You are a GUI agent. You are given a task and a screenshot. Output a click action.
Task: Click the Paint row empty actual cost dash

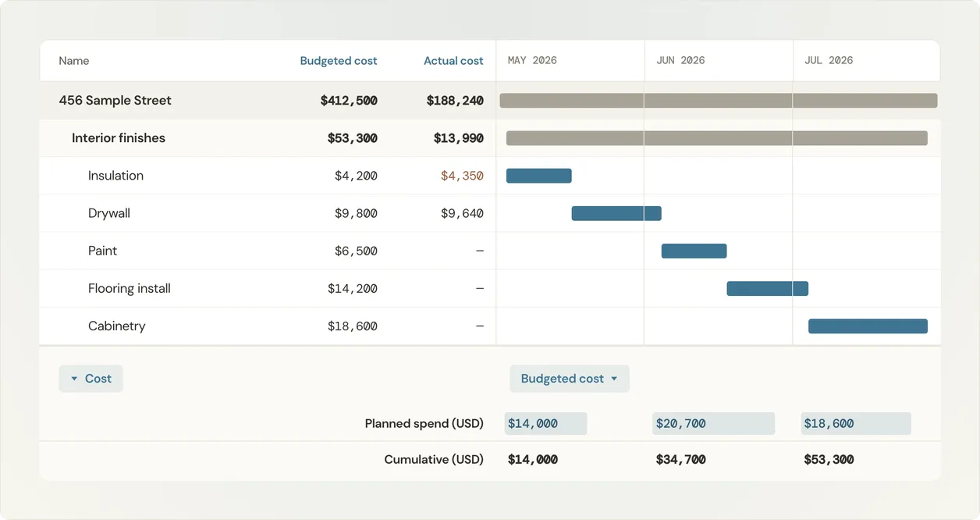(479, 251)
